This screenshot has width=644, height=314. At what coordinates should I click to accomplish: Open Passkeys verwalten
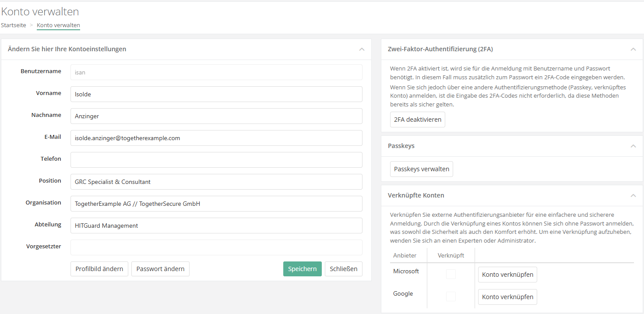pos(421,169)
